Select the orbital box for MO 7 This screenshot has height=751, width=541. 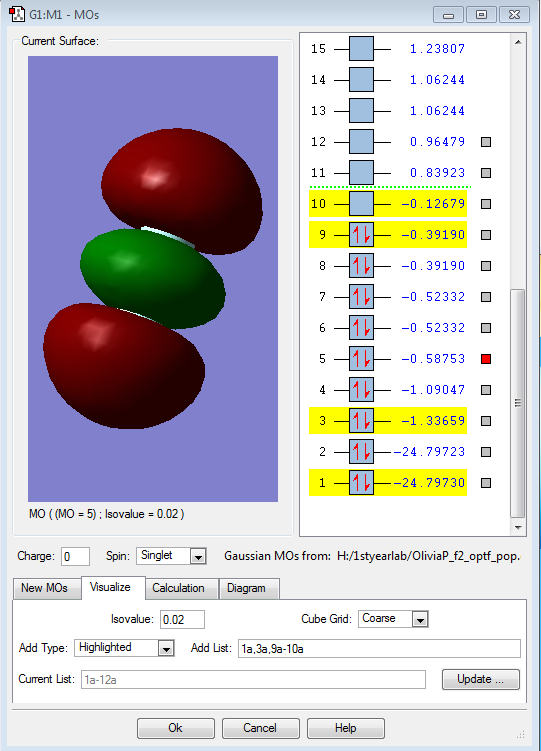361,296
